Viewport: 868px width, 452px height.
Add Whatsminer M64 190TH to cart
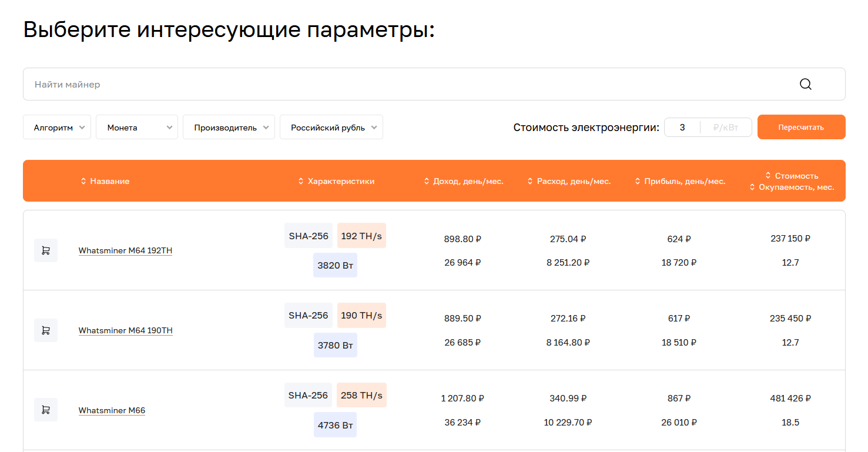point(46,330)
